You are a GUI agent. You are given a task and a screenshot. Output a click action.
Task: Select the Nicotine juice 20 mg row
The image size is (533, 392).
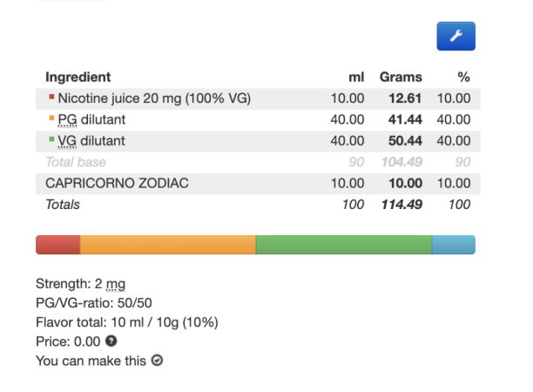[258, 98]
